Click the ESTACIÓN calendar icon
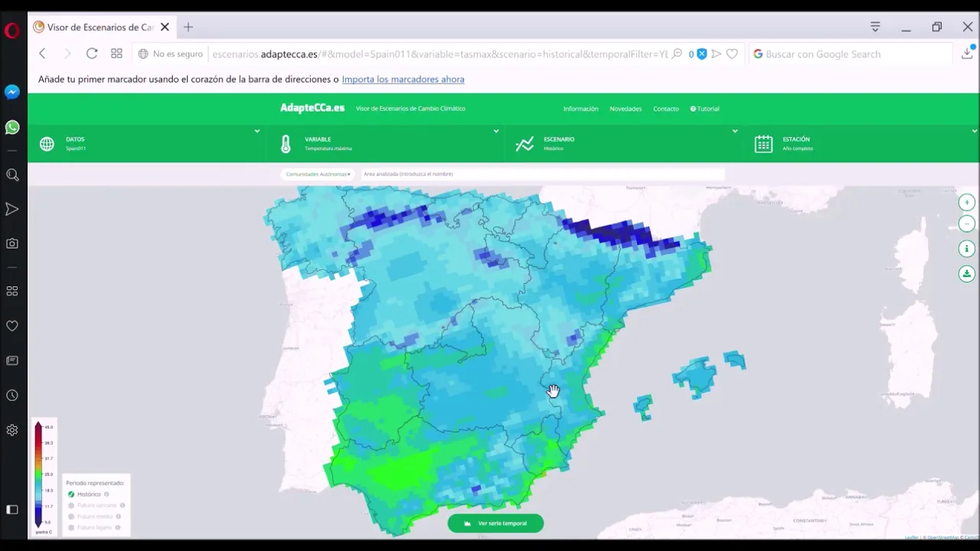 click(763, 144)
